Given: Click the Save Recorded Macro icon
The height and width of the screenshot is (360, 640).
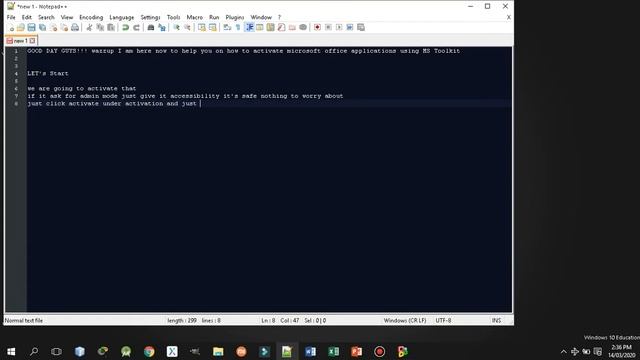Looking at the screenshot, I should coord(361,27).
